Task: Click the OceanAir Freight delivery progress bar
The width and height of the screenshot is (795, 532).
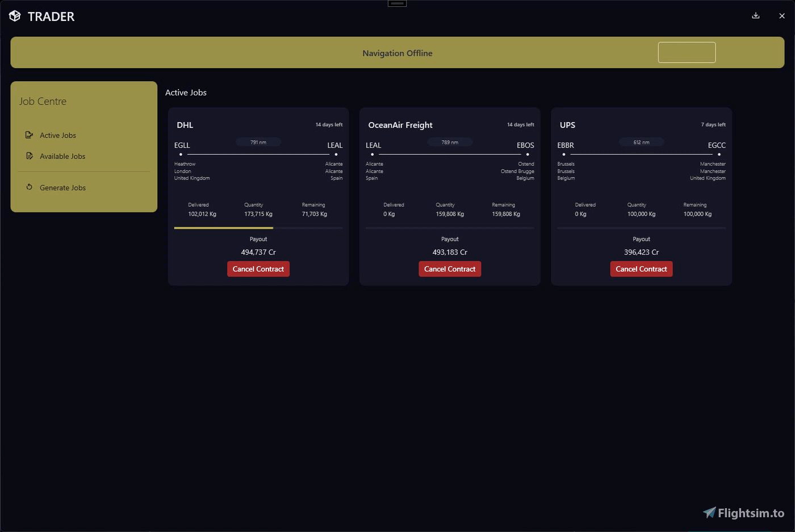Action: click(450, 228)
